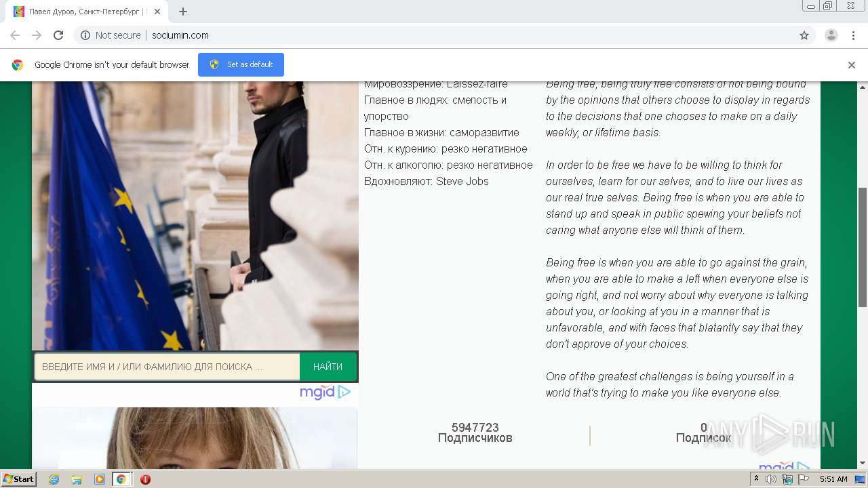The height and width of the screenshot is (488, 868).
Task: Click the mgid ad arrow icon on left
Action: pyautogui.click(x=344, y=392)
